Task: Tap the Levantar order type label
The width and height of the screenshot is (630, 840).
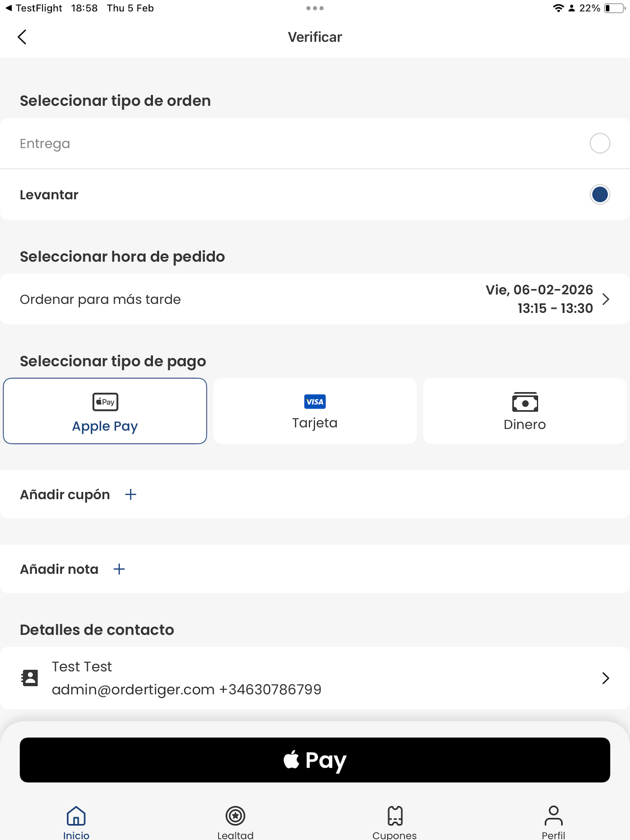Action: click(x=49, y=195)
